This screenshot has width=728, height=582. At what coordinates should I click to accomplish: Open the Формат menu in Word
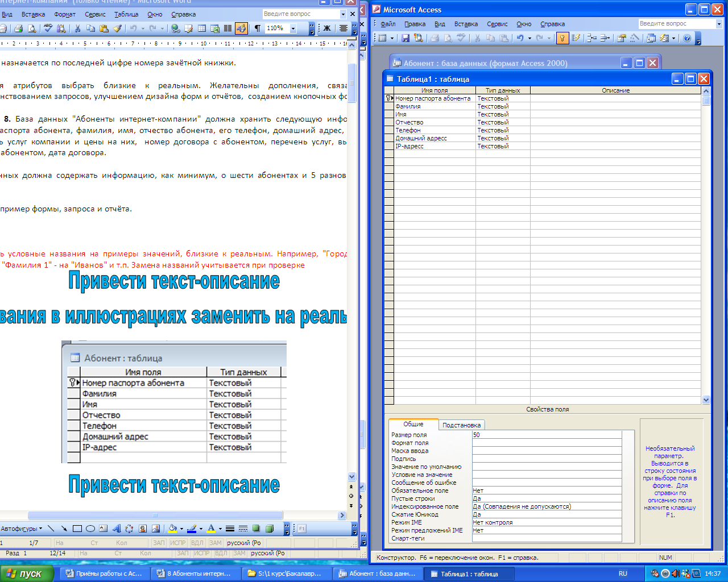65,14
